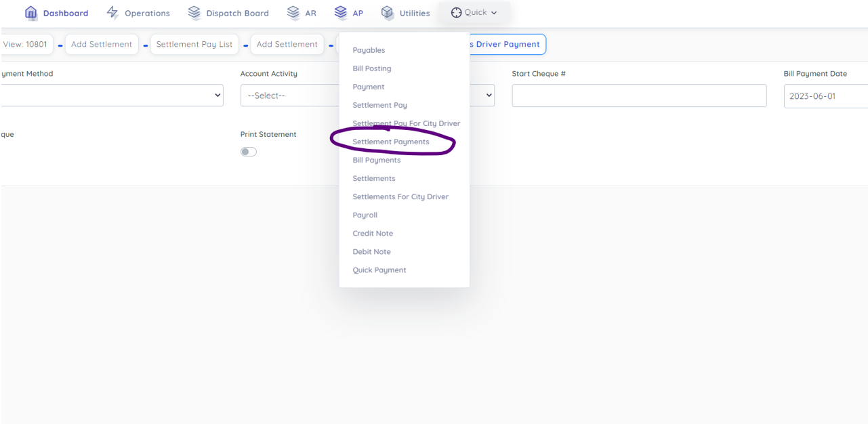868x424 pixels.
Task: Open Payroll from the Quick menu
Action: [365, 215]
